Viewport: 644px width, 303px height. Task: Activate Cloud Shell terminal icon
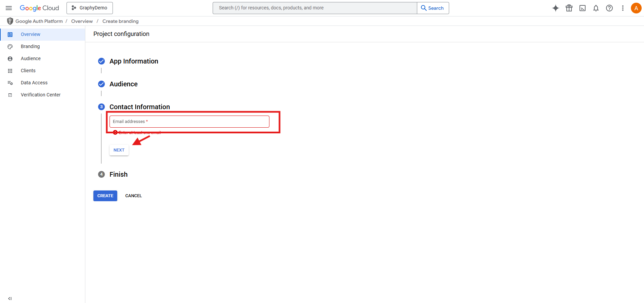tap(582, 8)
